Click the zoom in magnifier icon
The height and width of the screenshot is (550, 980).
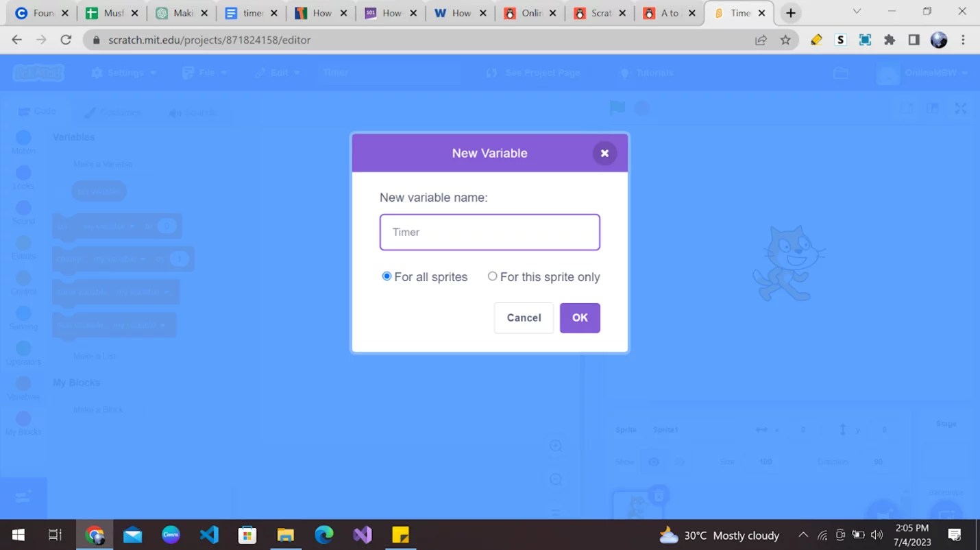click(x=555, y=445)
